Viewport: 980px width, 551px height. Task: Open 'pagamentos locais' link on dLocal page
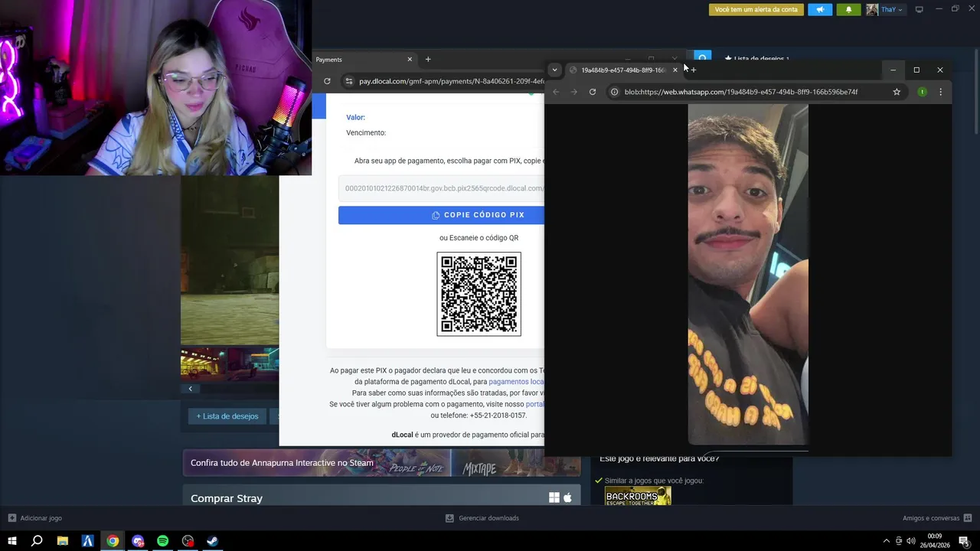point(516,382)
